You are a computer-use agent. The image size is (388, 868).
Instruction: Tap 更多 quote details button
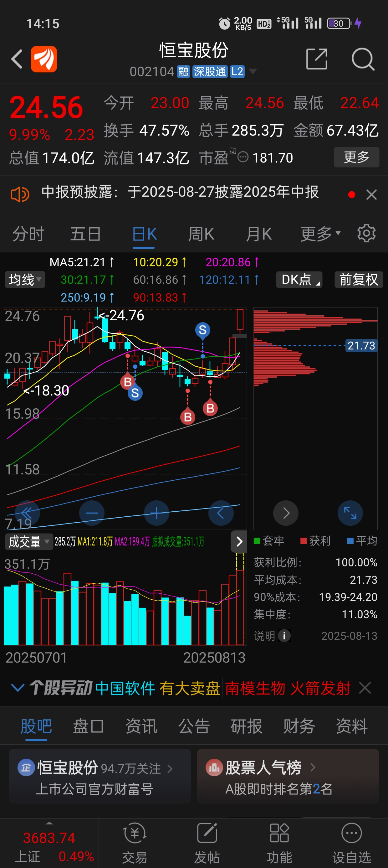pos(356,157)
